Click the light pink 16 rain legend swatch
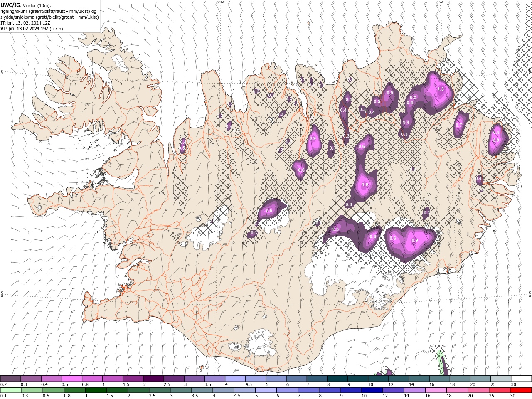The width and height of the screenshot is (532, 399). click(x=436, y=390)
